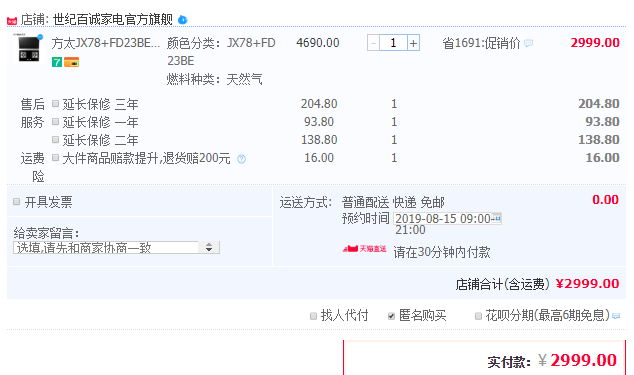
Task: Click the comment bubble icon next to 促销价
Action: [528, 43]
